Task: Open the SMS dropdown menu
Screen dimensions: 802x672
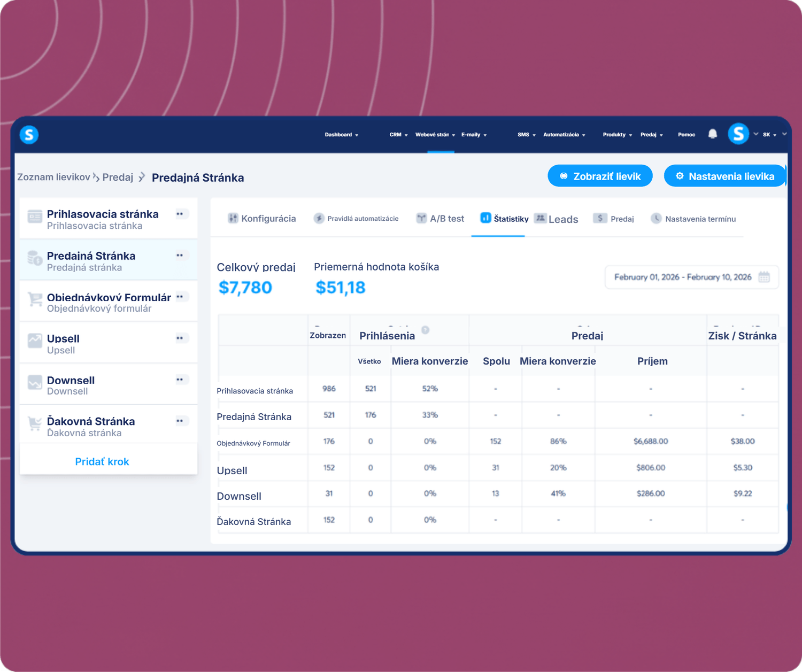Action: pos(527,135)
